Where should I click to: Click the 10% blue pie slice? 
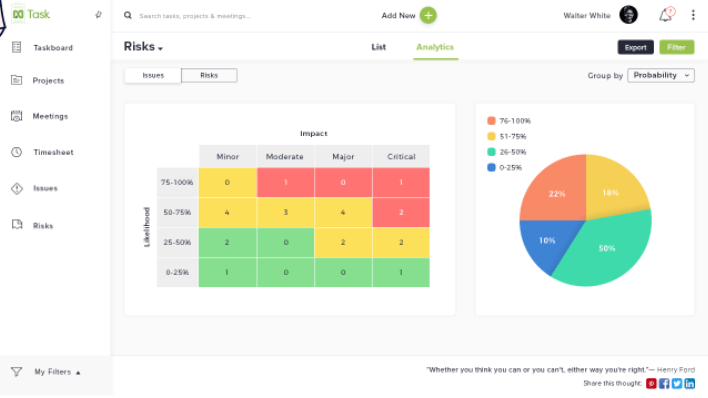click(x=547, y=240)
